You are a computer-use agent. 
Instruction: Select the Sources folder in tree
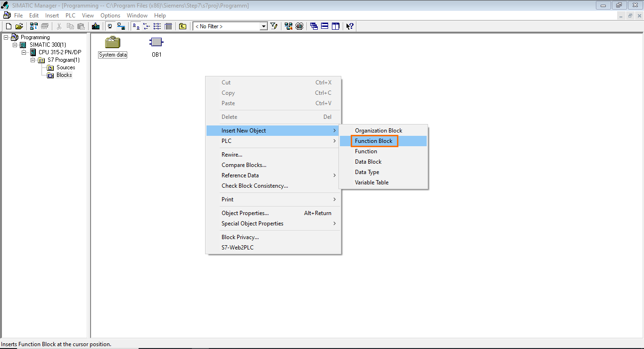coord(66,67)
